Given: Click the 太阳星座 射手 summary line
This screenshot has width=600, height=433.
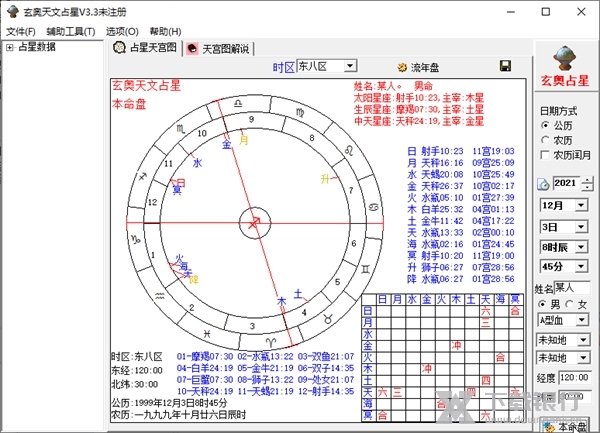Looking at the screenshot, I should click(x=419, y=98).
